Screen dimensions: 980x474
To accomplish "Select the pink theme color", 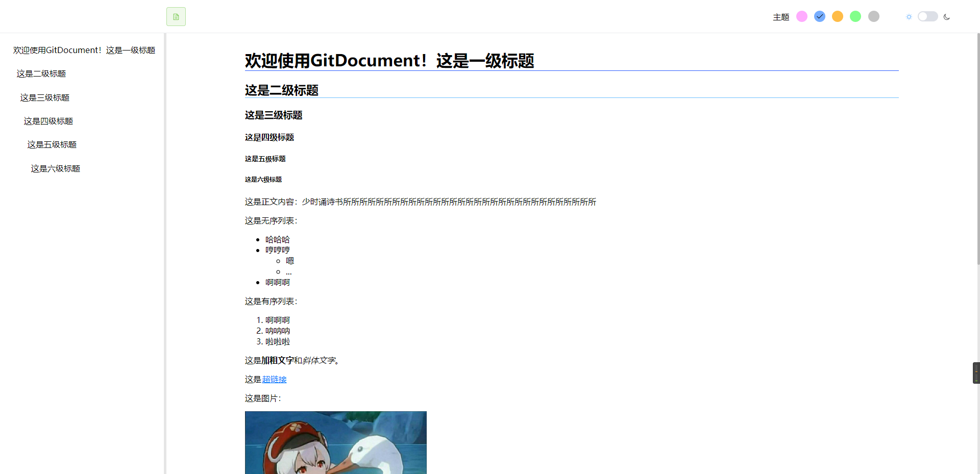I will tap(802, 16).
